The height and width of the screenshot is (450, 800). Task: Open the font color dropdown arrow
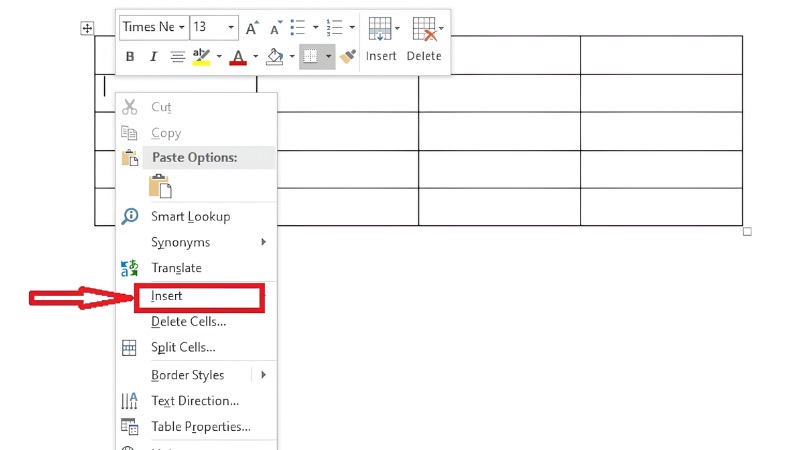[x=256, y=57]
